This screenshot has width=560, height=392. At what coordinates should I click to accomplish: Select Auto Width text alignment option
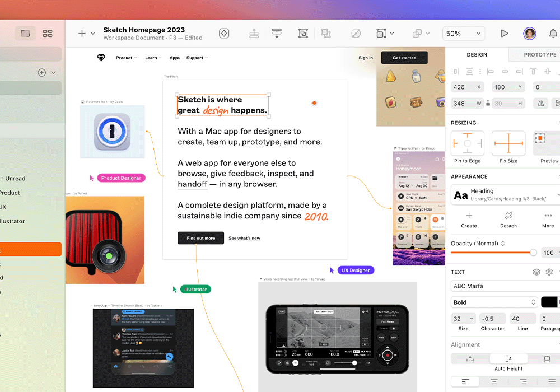tap(470, 358)
